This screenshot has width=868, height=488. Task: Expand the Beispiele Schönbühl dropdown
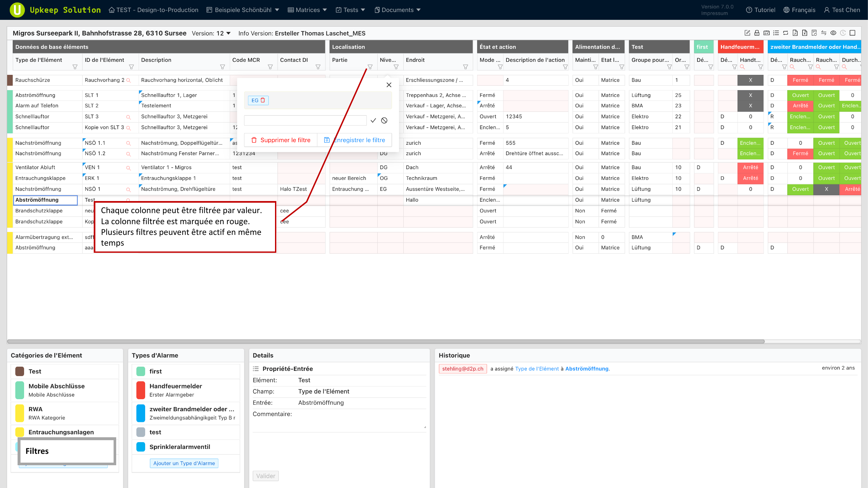[243, 10]
